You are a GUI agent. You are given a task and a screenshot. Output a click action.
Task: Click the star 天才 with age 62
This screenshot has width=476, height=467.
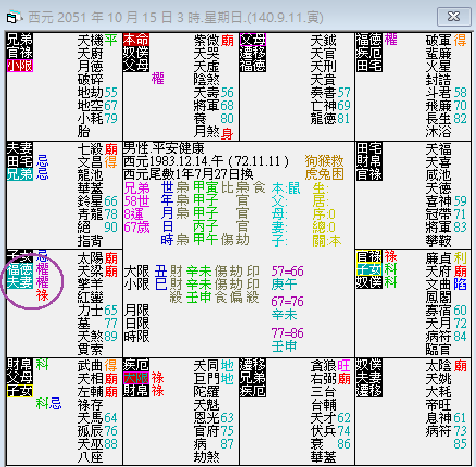click(x=324, y=418)
